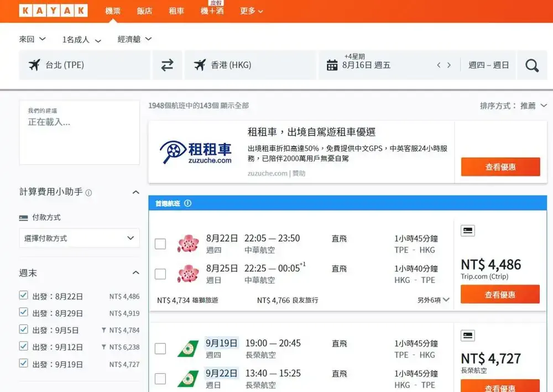Click the 我們的建議 正在載入 panel
This screenshot has width=553, height=392.
[79, 132]
